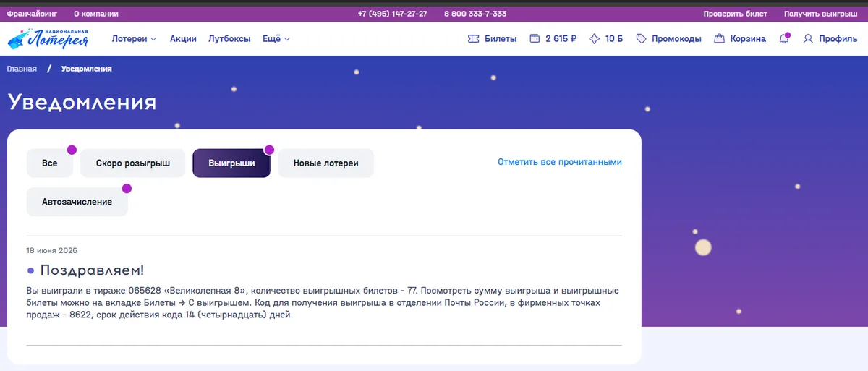The height and width of the screenshot is (371, 868).
Task: Select the Выигрыши tab
Action: coord(231,163)
